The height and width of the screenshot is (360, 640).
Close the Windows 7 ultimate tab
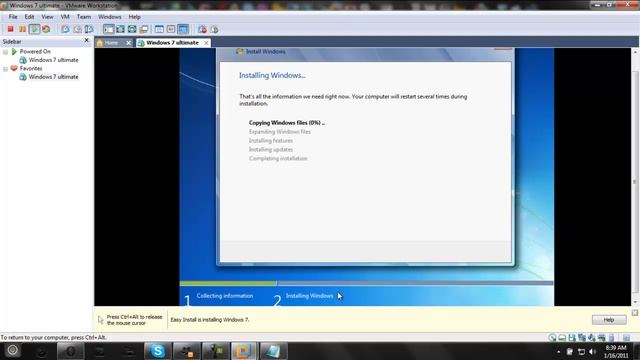coord(206,42)
